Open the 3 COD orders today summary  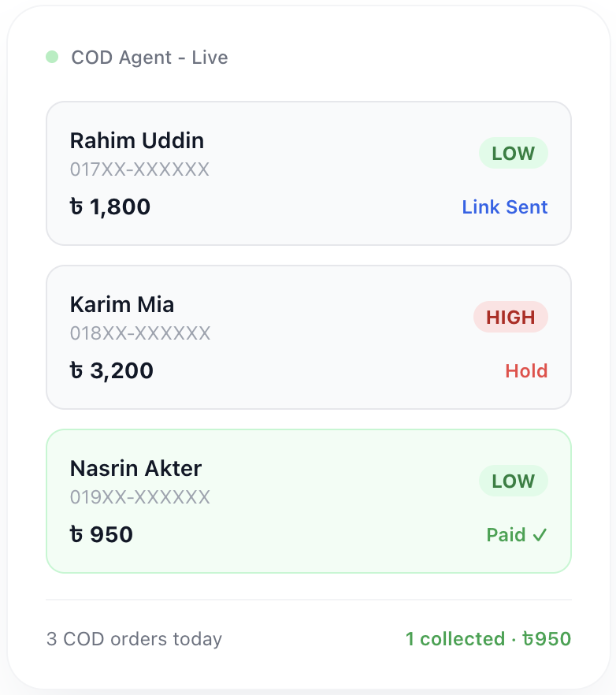pos(134,639)
